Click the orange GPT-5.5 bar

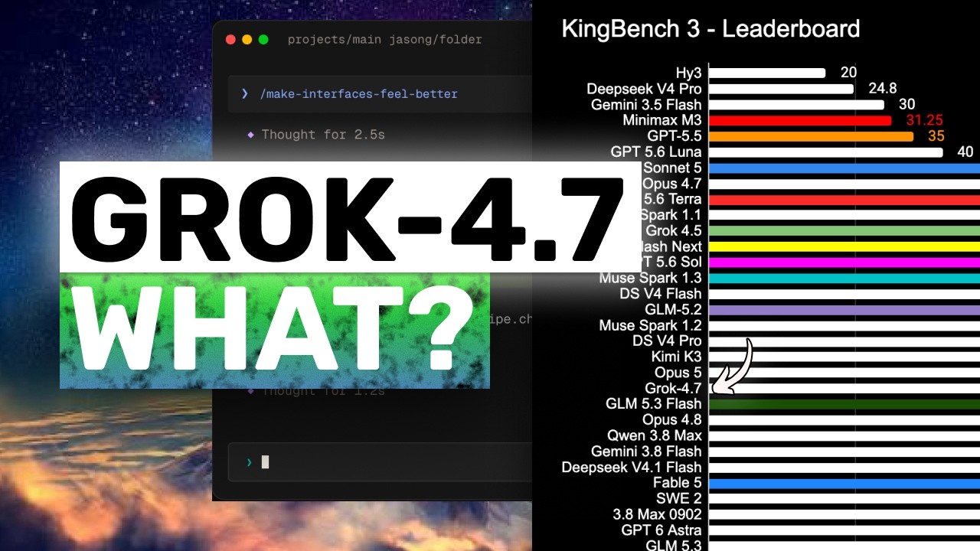pos(811,136)
